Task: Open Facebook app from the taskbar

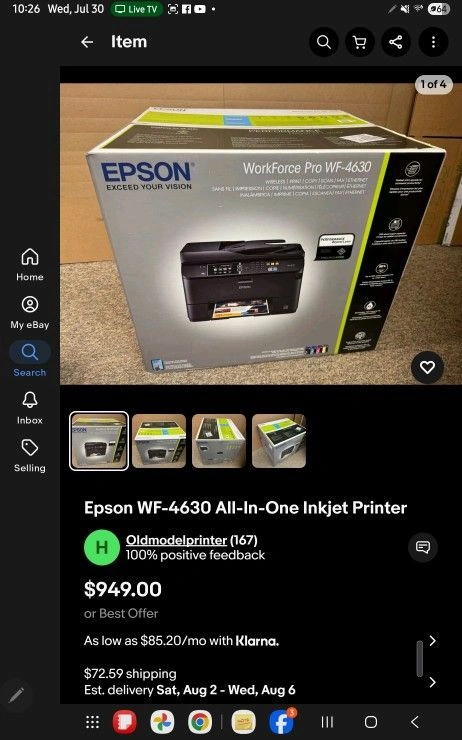Action: tap(281, 722)
